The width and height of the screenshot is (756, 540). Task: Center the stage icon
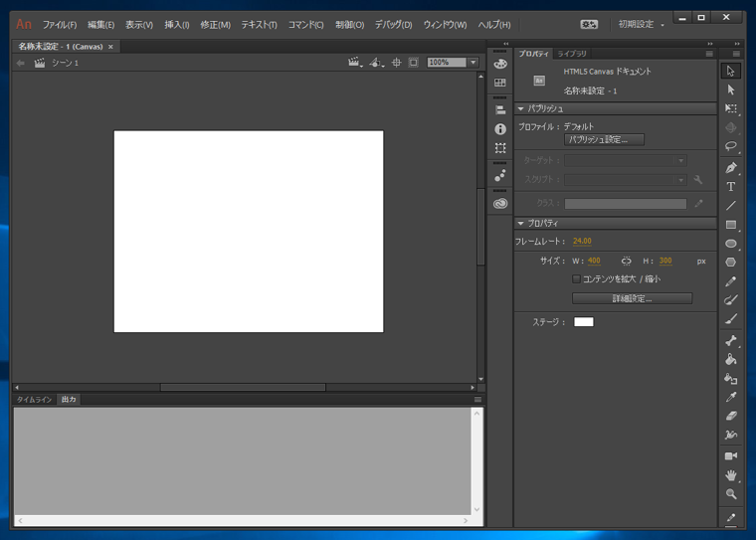tap(396, 63)
